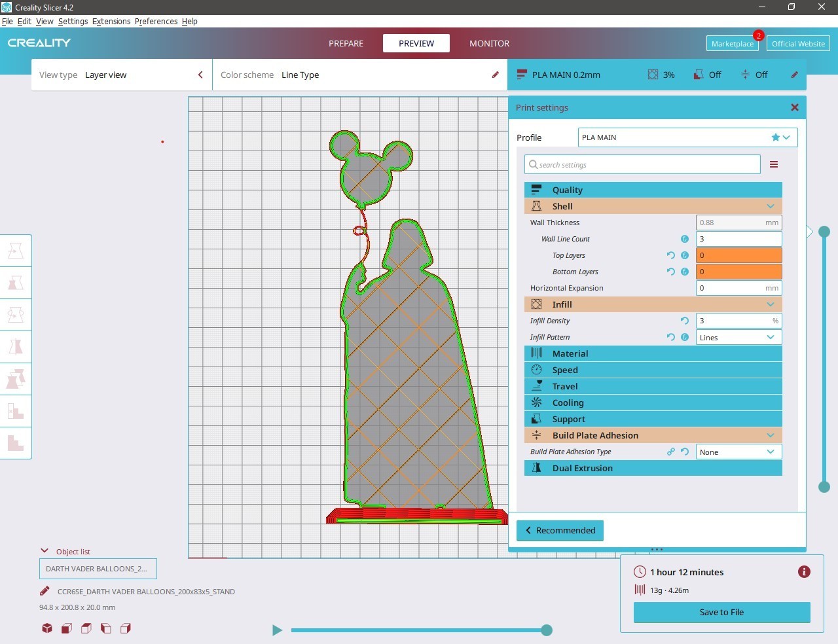Switch to the front view cube icon
The image size is (838, 644).
pyautogui.click(x=67, y=628)
